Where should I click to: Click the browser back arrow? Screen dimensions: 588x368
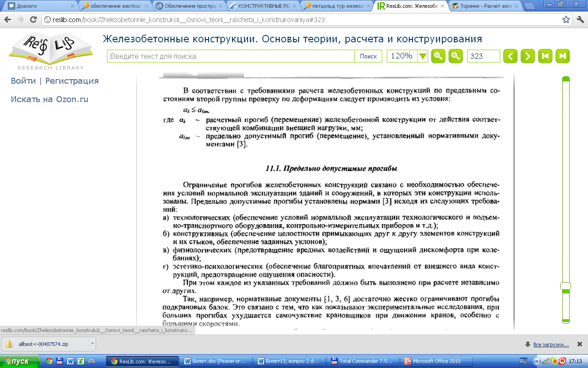pyautogui.click(x=8, y=20)
